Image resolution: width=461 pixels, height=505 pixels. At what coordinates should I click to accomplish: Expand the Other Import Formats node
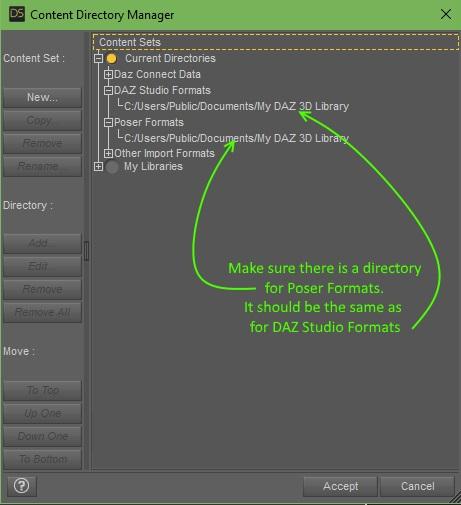(x=108, y=153)
